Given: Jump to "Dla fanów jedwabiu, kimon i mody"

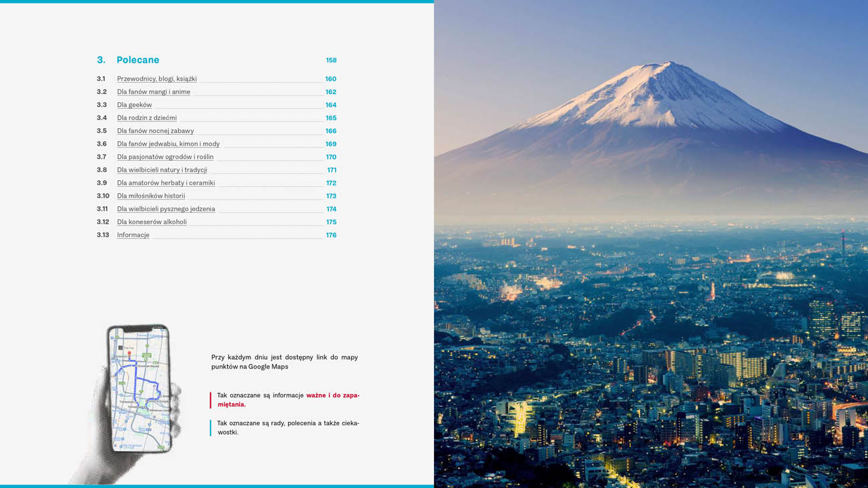Looking at the screenshot, I should 168,144.
